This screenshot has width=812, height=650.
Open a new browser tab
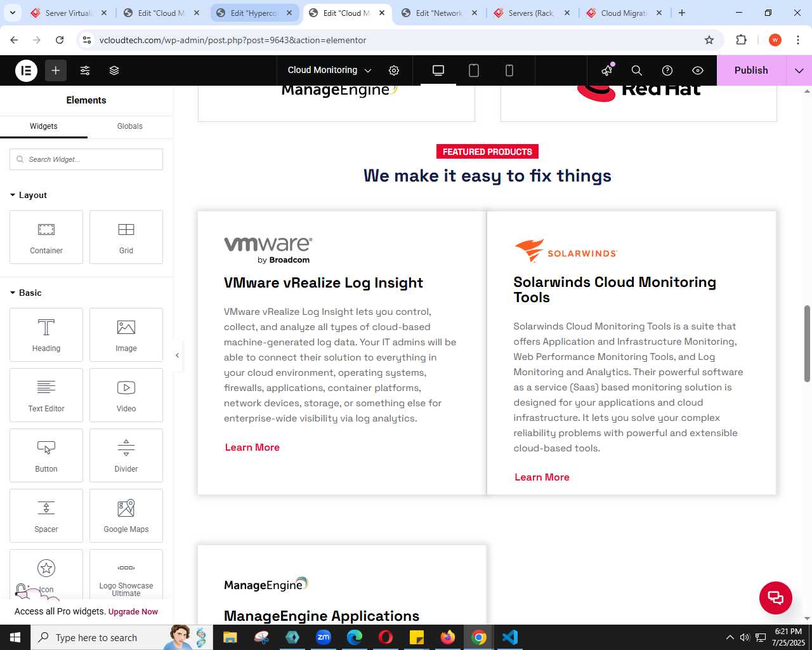click(x=682, y=13)
